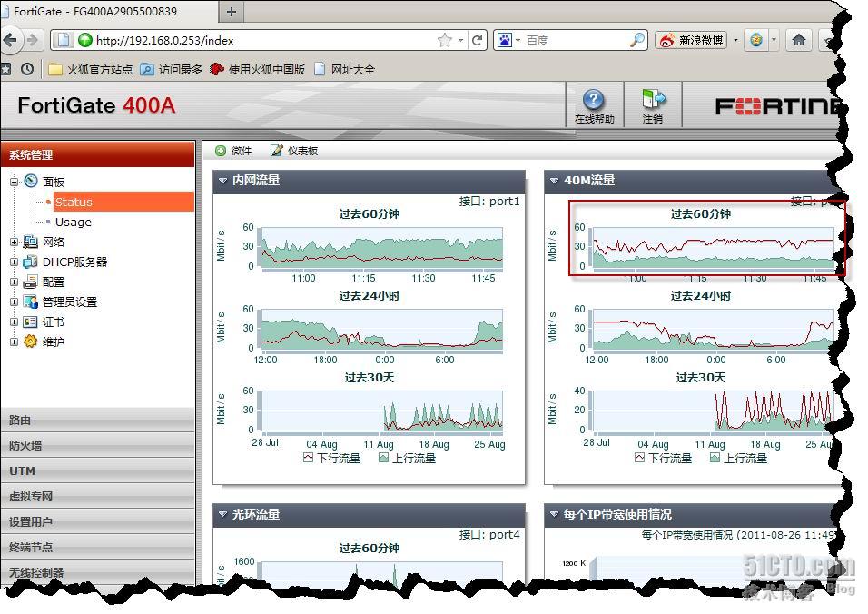This screenshot has width=868, height=614.
Task: Expand the 管理员设置 tree node
Action: coord(14,302)
